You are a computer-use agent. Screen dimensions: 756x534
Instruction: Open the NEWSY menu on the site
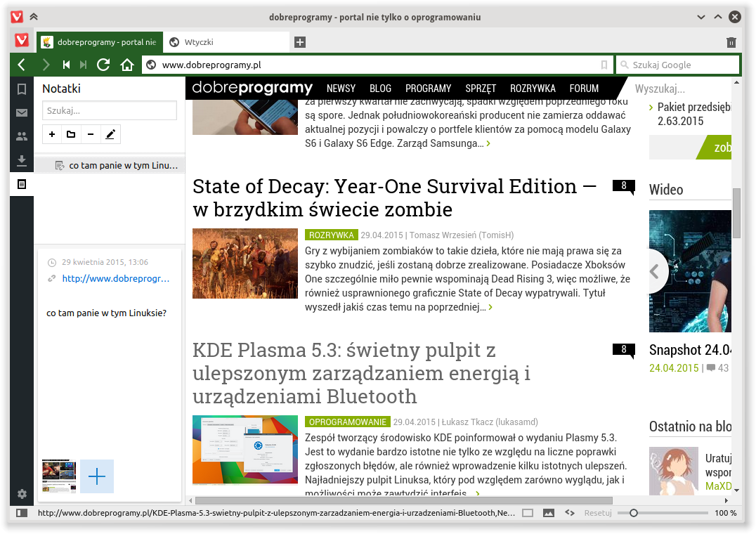pos(341,89)
